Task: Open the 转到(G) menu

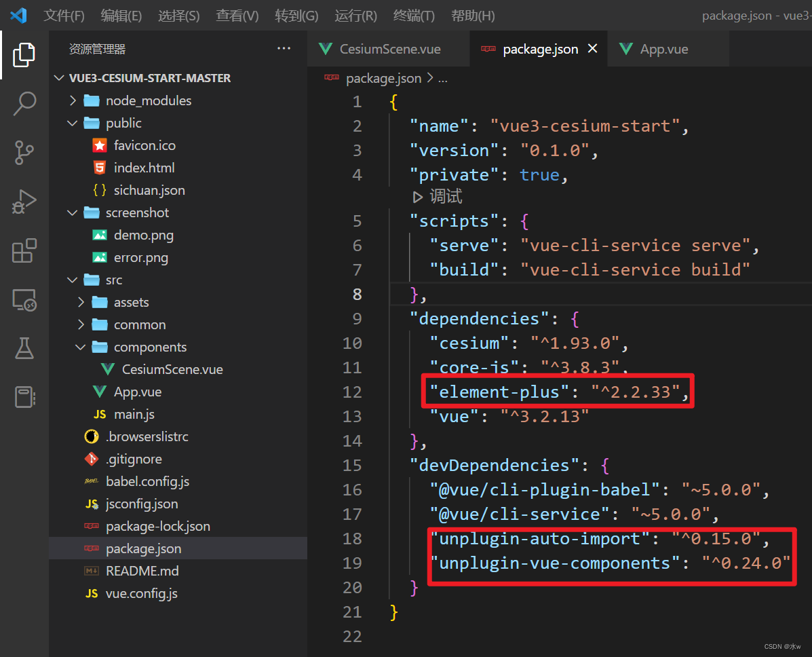Action: click(296, 16)
